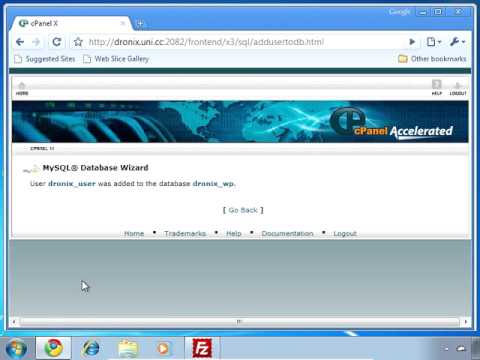Viewport: 480px width, 360px height.
Task: Click the cPanel 11 breadcrumb link
Action: click(42, 148)
